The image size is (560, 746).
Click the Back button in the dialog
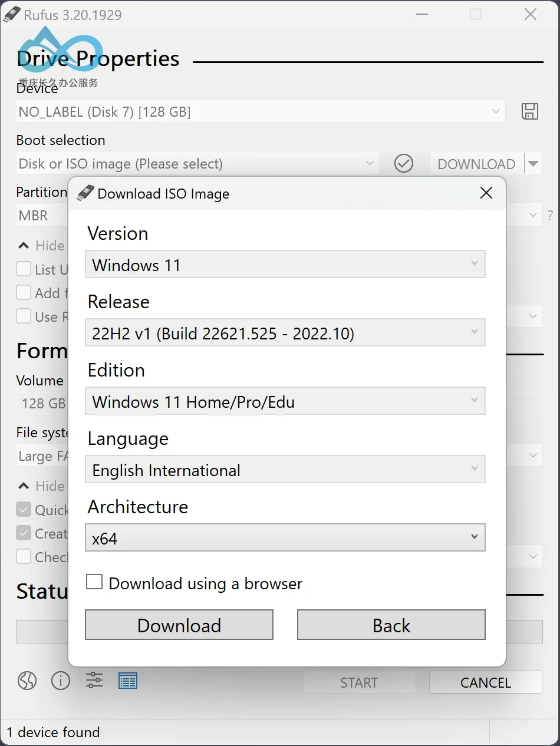pyautogui.click(x=391, y=625)
